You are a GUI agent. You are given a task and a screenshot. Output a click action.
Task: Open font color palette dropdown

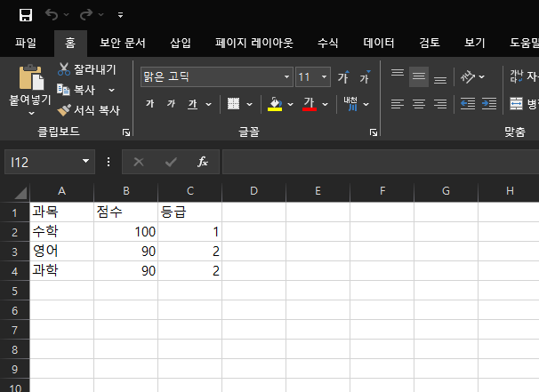click(x=325, y=104)
